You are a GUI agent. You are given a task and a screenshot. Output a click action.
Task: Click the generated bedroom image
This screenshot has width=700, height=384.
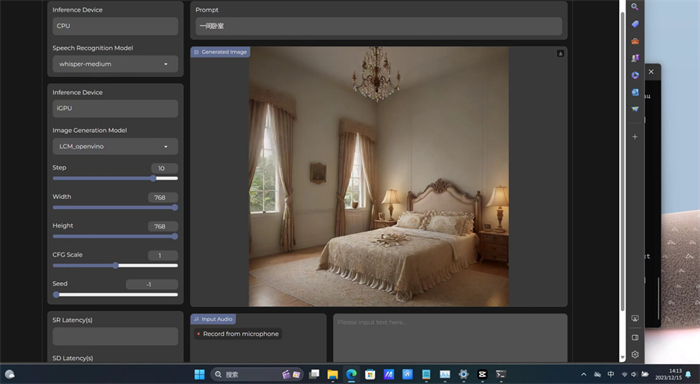click(379, 177)
